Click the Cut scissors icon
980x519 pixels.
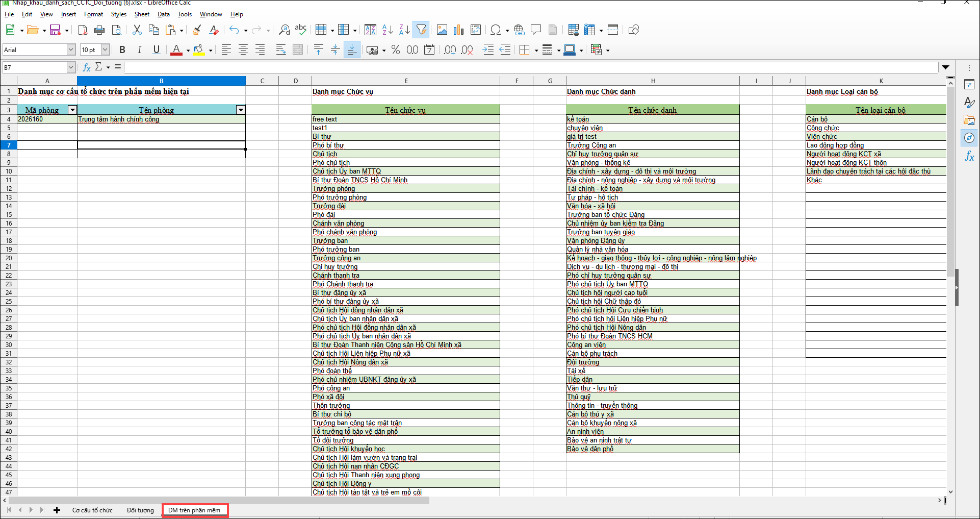pyautogui.click(x=137, y=30)
